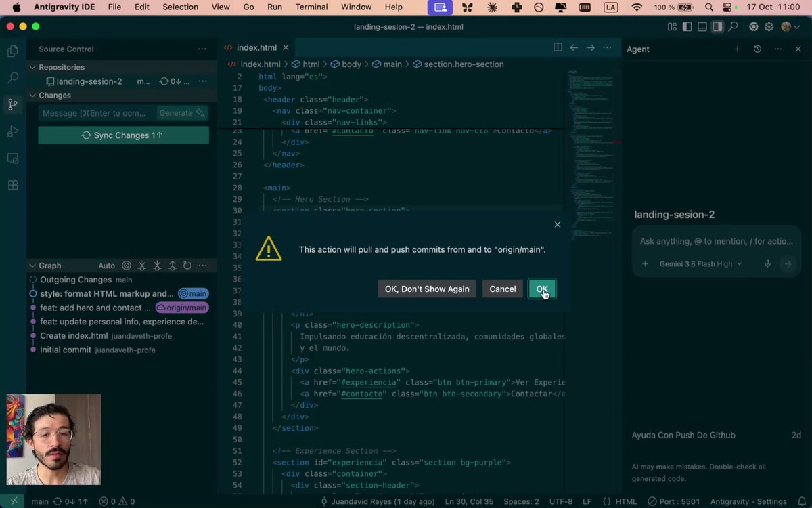This screenshot has height=508, width=812.
Task: Navigate back with the editor left arrow
Action: coord(574,47)
